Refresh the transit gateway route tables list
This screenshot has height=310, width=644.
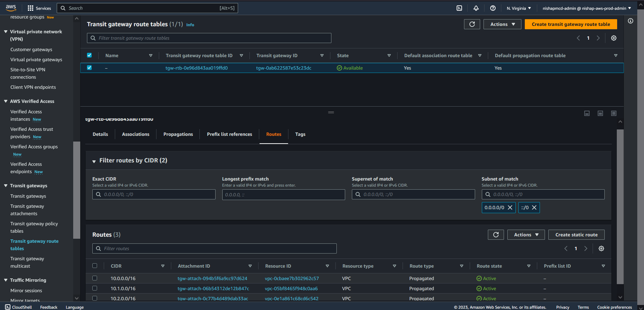[x=472, y=24]
